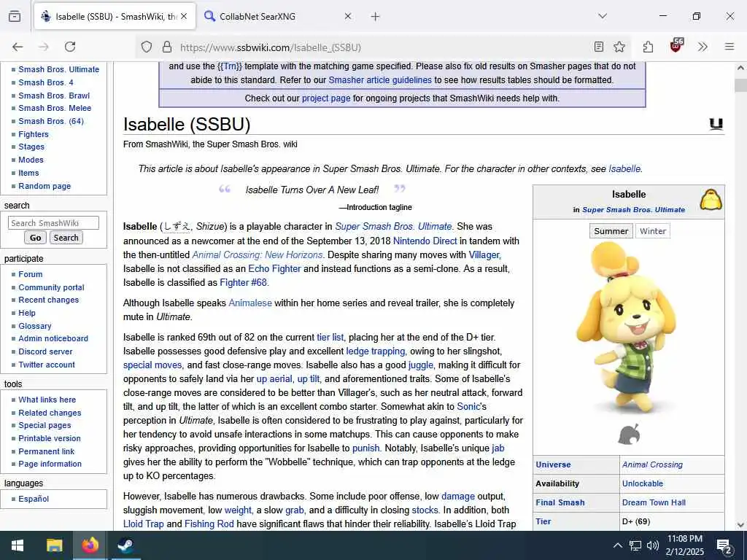Click the site security padlock icon
Image resolution: width=747 pixels, height=560 pixels.
[167, 47]
